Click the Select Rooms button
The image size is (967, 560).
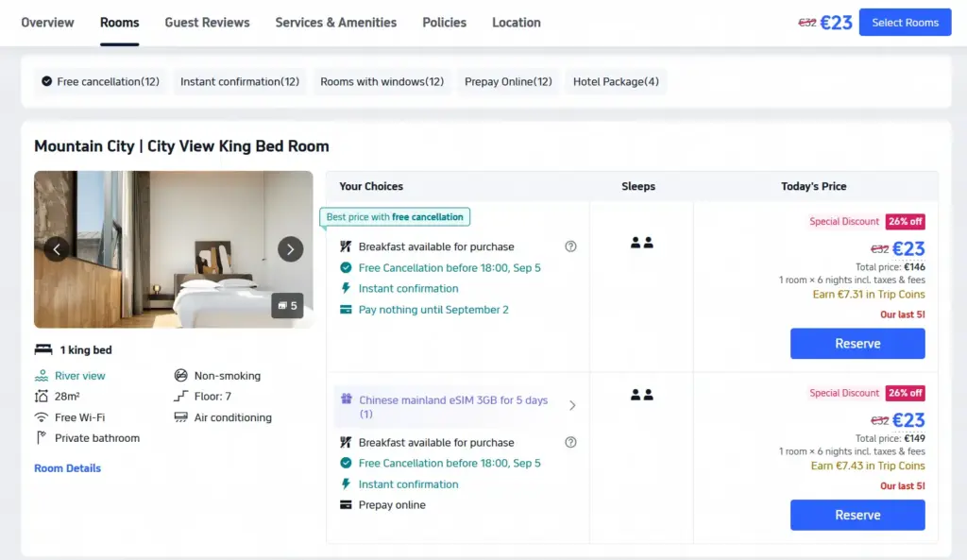click(x=905, y=23)
